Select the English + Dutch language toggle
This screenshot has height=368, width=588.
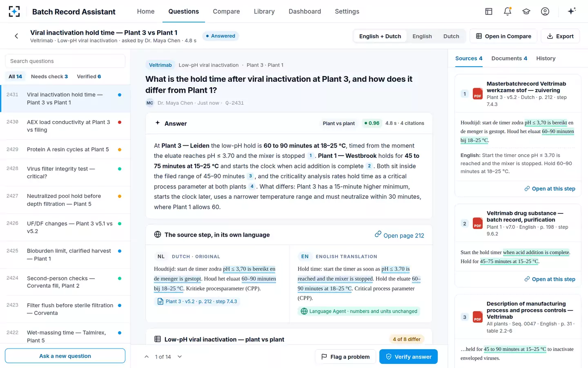[380, 36]
